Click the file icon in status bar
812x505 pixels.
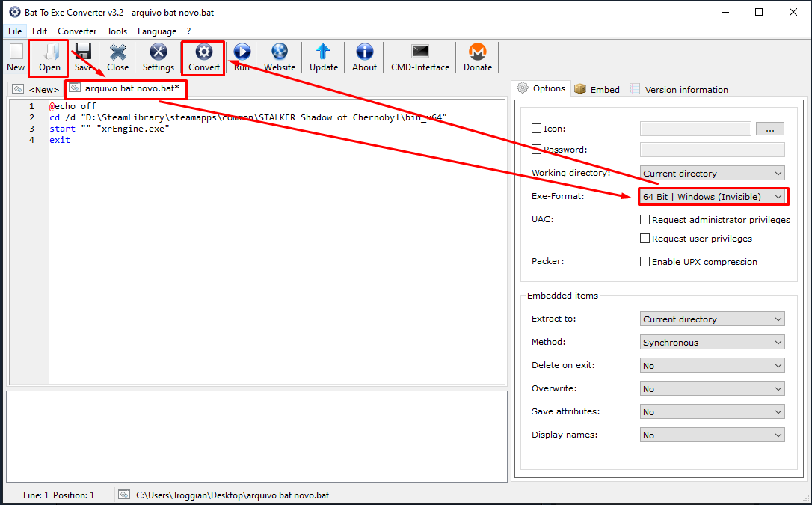point(124,495)
